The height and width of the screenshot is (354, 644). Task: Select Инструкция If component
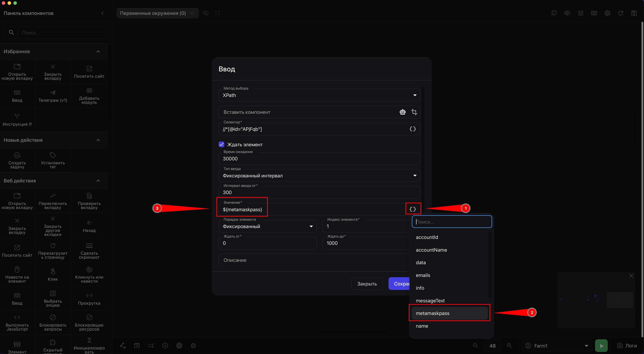17,120
